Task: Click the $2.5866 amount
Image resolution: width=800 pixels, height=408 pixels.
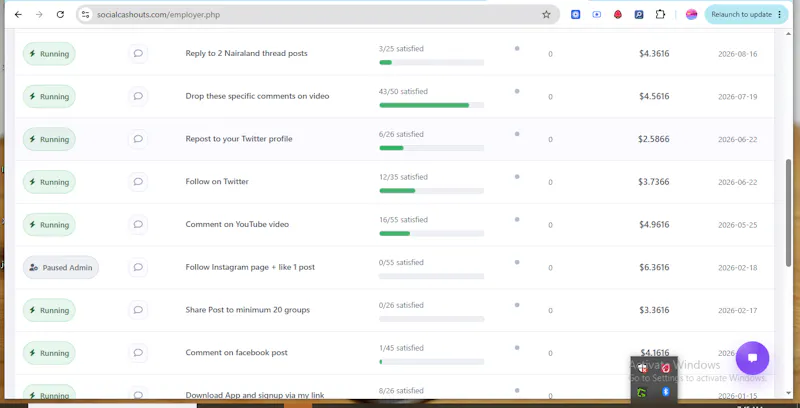Action: 654,139
